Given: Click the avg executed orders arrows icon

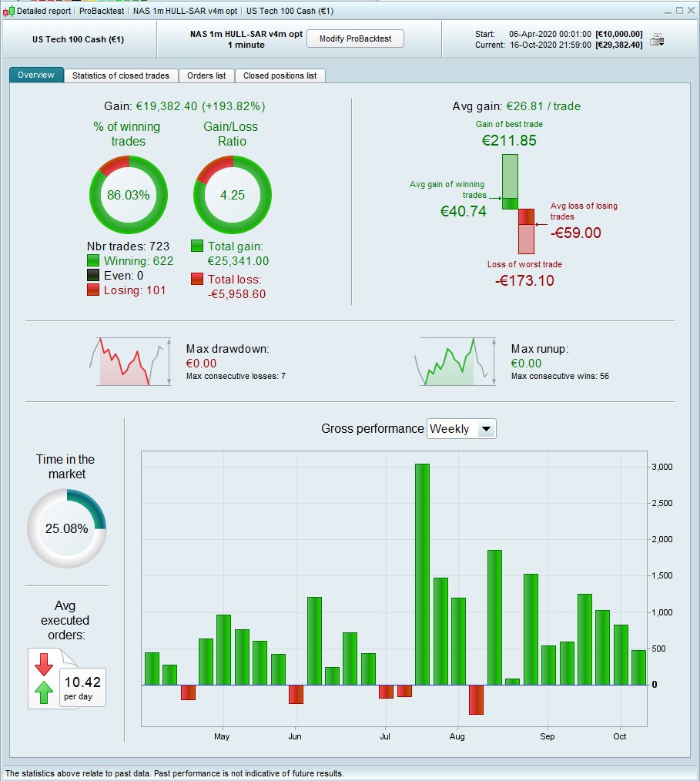Looking at the screenshot, I should click(44, 679).
